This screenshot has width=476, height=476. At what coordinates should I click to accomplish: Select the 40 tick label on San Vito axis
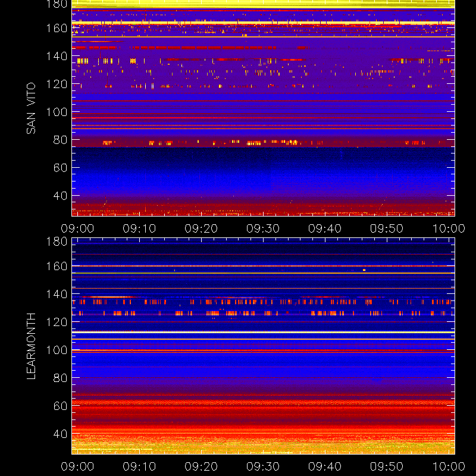pyautogui.click(x=60, y=196)
